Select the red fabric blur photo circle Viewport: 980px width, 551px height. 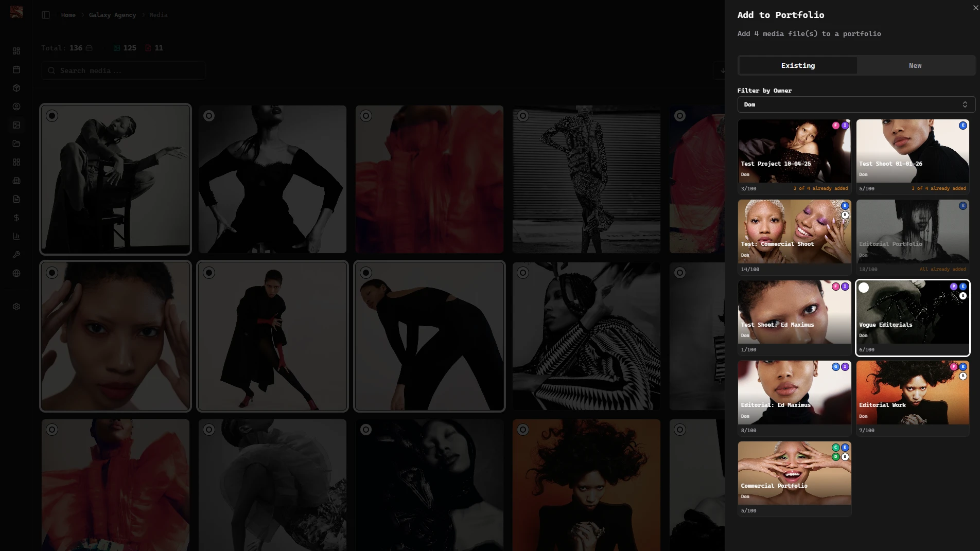[366, 116]
